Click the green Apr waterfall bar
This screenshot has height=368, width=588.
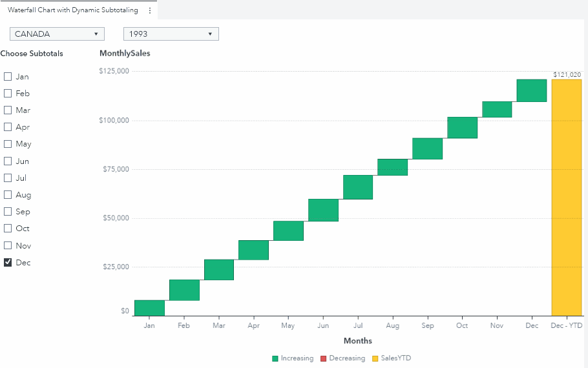click(x=253, y=250)
